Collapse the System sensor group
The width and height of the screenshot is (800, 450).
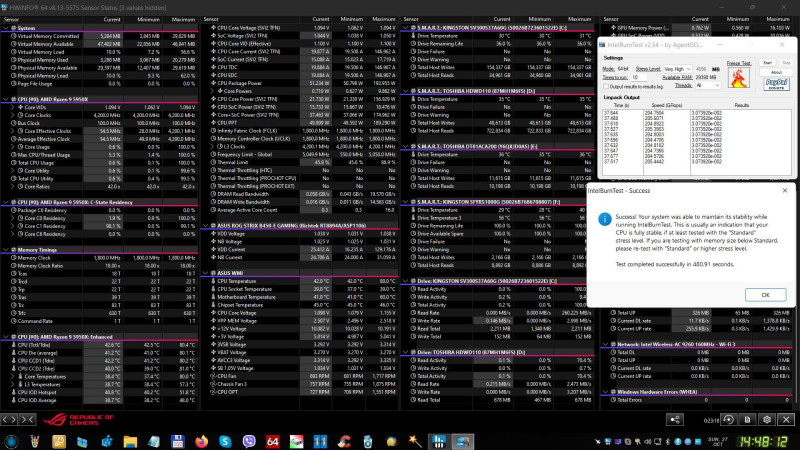click(6, 28)
